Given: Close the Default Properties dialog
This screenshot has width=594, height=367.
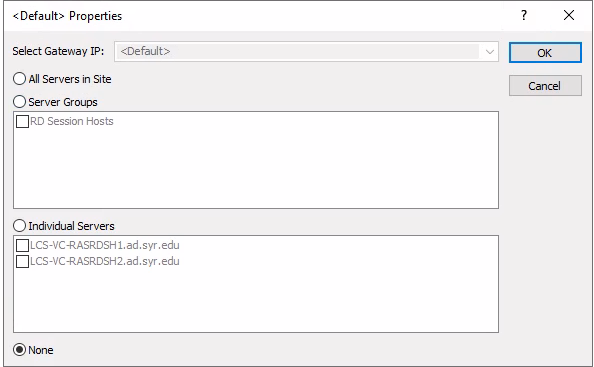Looking at the screenshot, I should coord(569,16).
